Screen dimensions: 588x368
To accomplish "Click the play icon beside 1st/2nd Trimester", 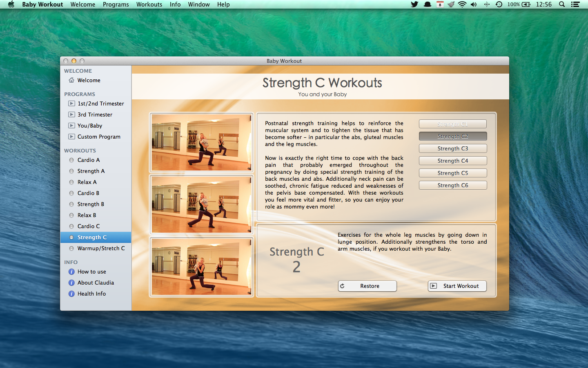I will point(71,103).
